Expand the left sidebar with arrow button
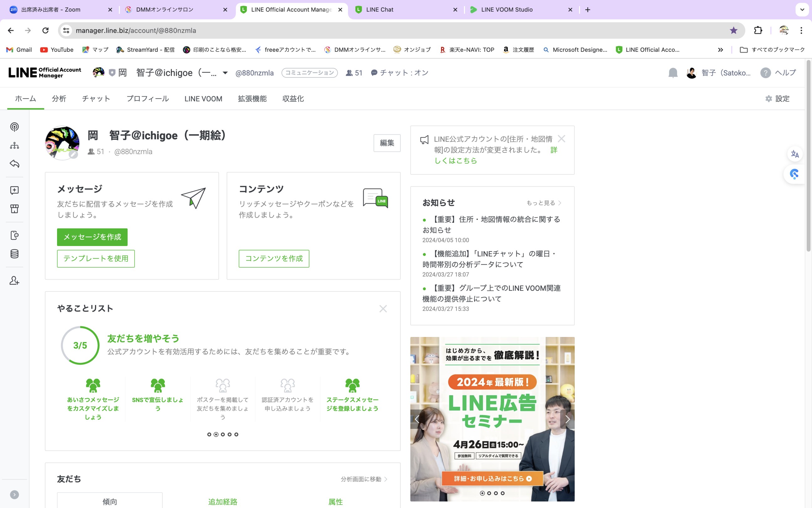Viewport: 812px width, 508px height. click(14, 495)
